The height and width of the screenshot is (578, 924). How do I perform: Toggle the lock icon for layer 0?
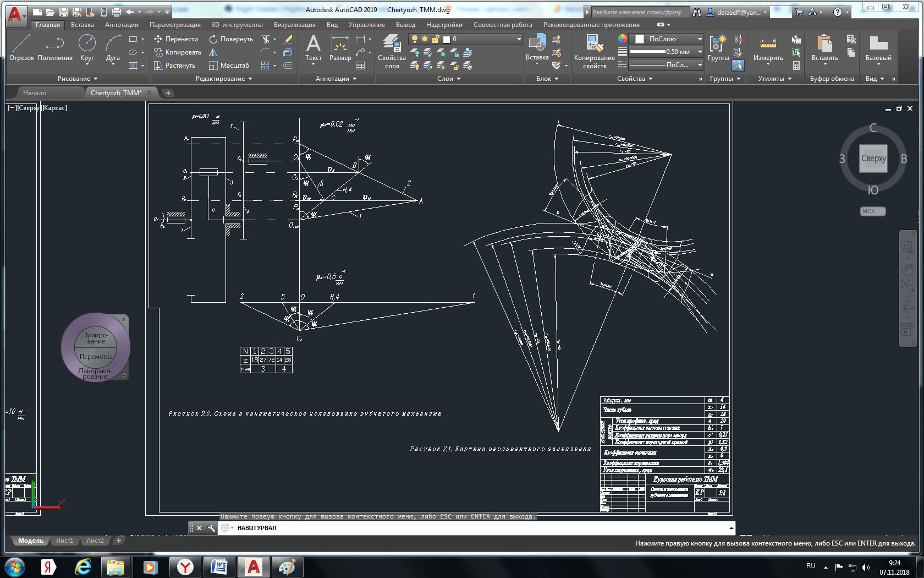[x=435, y=39]
